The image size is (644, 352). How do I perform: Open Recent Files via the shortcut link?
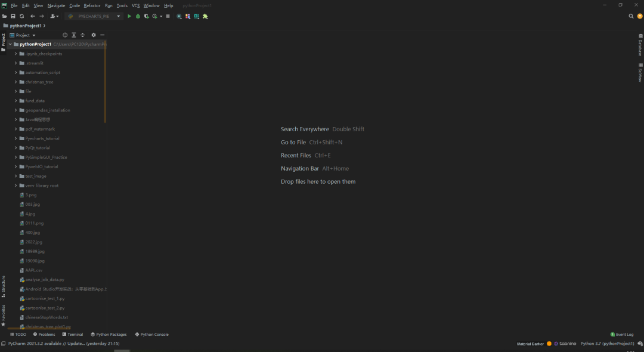point(296,155)
